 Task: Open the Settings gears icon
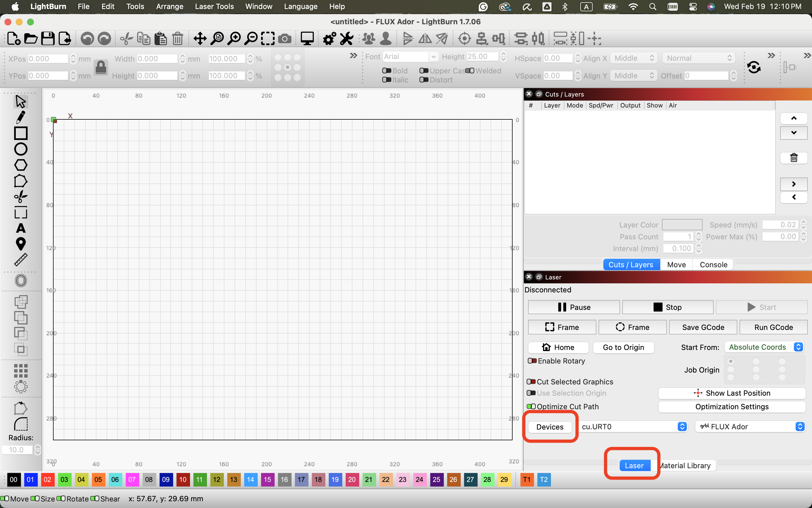click(329, 39)
